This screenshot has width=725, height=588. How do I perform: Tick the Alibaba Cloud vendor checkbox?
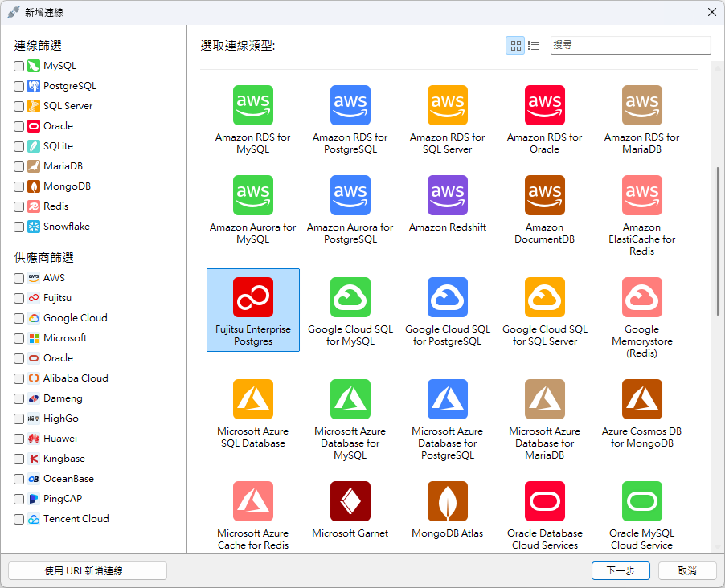(x=19, y=378)
